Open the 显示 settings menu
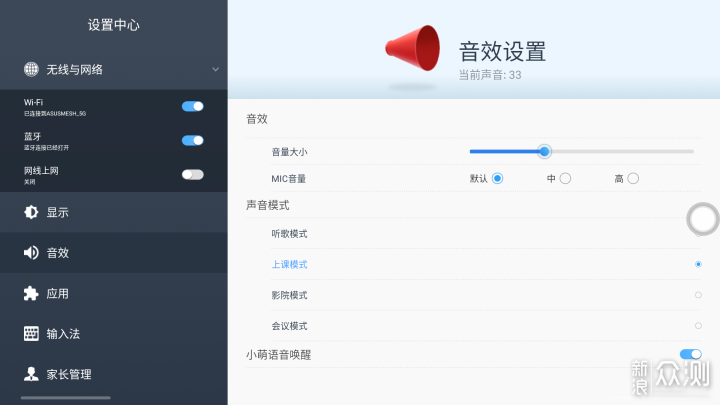 tap(114, 212)
